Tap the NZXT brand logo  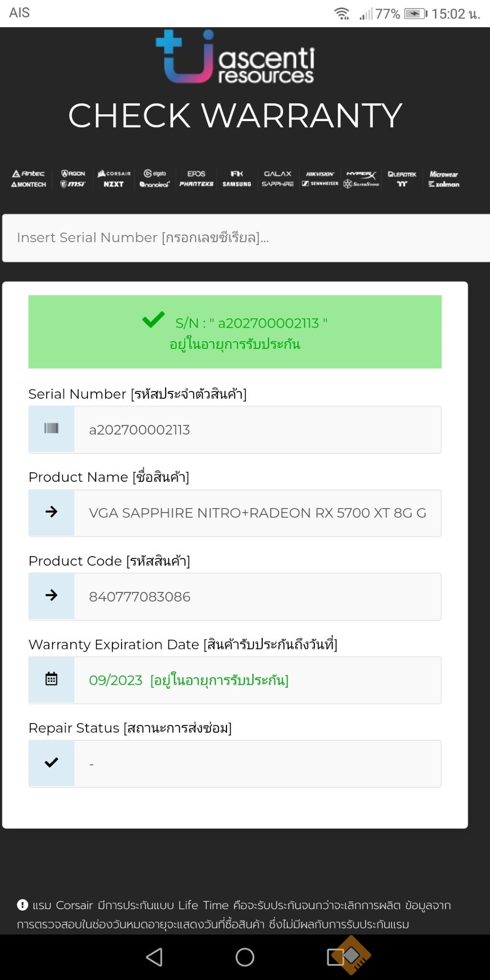point(114,184)
